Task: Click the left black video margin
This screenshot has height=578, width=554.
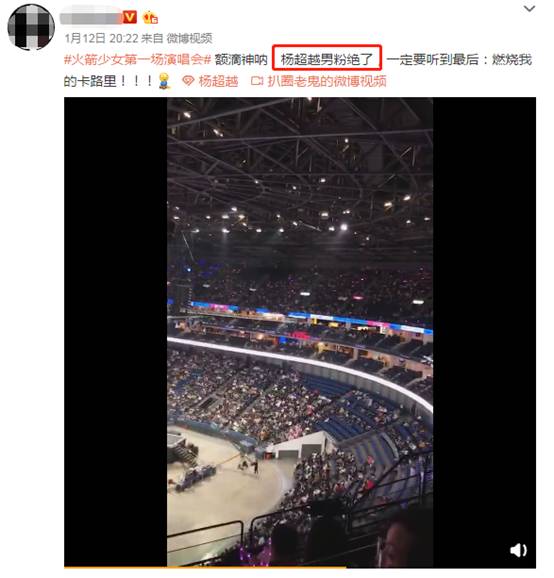Action: point(116,332)
